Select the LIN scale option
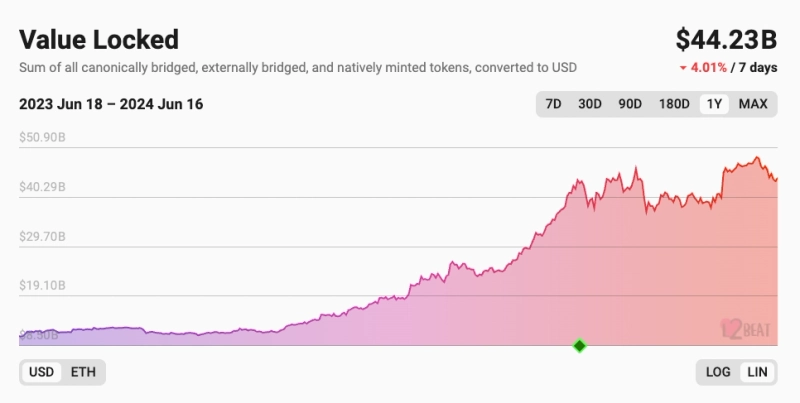 [x=758, y=372]
